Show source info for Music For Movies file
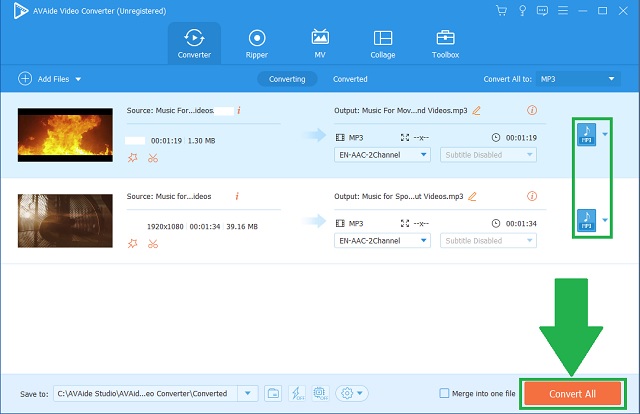Viewport: 640px width, 414px height. pos(239,110)
